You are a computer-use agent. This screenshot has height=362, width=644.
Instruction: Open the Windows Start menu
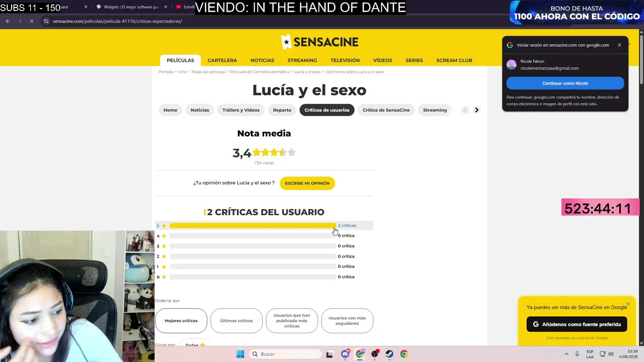click(x=240, y=354)
